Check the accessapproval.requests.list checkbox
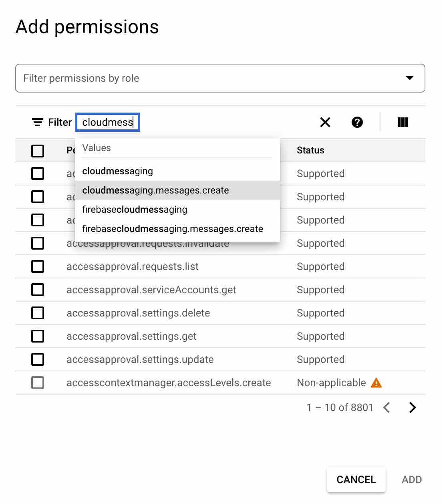443x504 pixels. click(x=38, y=266)
